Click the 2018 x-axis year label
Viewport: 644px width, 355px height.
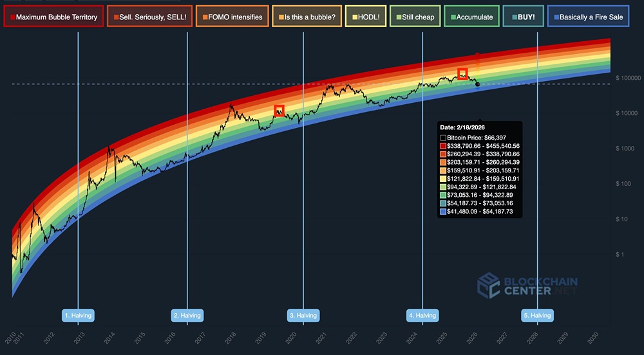click(x=230, y=338)
